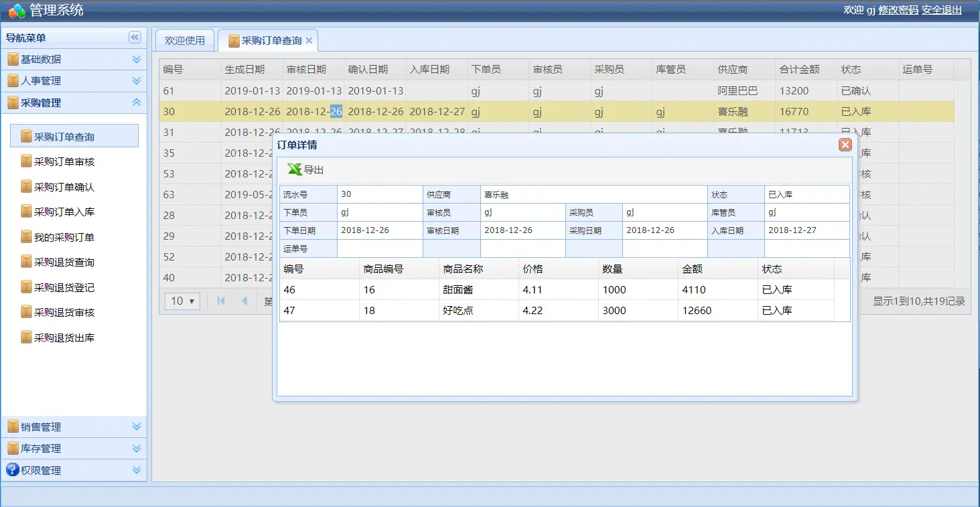
Task: Click the 销售管理 box icon
Action: [13, 427]
